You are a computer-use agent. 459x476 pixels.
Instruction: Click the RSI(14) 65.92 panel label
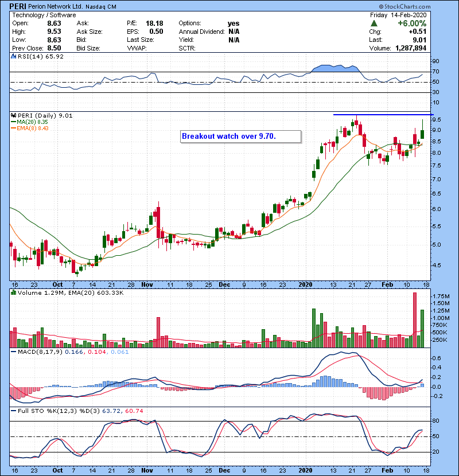click(x=41, y=56)
